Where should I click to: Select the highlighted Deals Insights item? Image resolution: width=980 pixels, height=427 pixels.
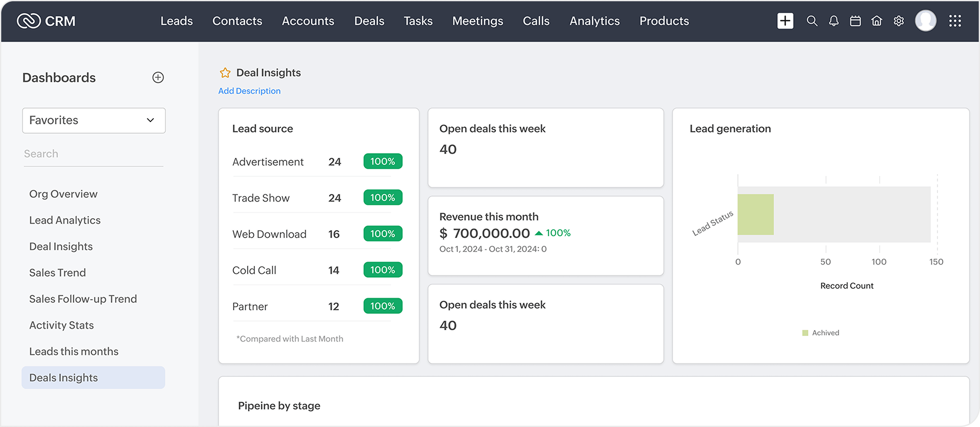click(x=93, y=377)
